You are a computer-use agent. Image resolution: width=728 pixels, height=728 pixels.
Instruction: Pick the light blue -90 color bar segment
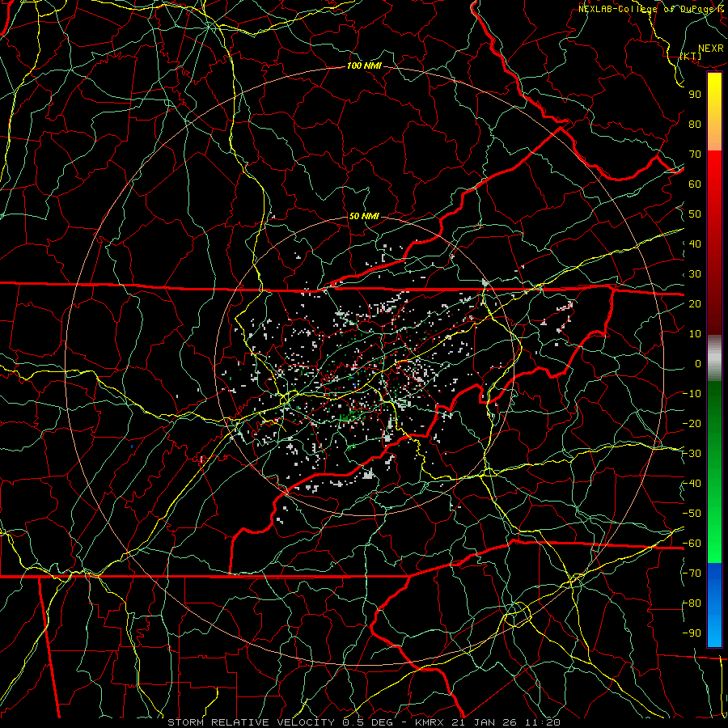(x=714, y=632)
